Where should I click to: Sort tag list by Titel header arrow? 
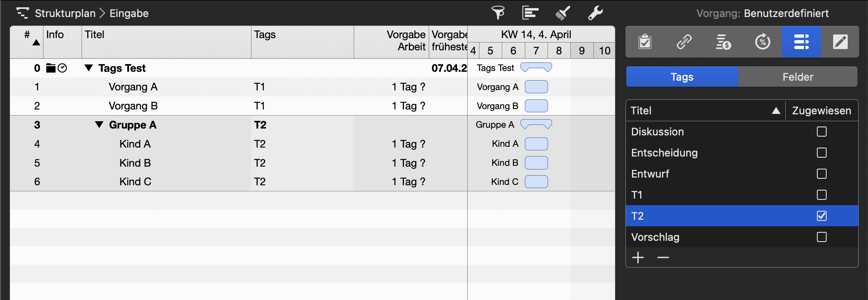coord(776,111)
